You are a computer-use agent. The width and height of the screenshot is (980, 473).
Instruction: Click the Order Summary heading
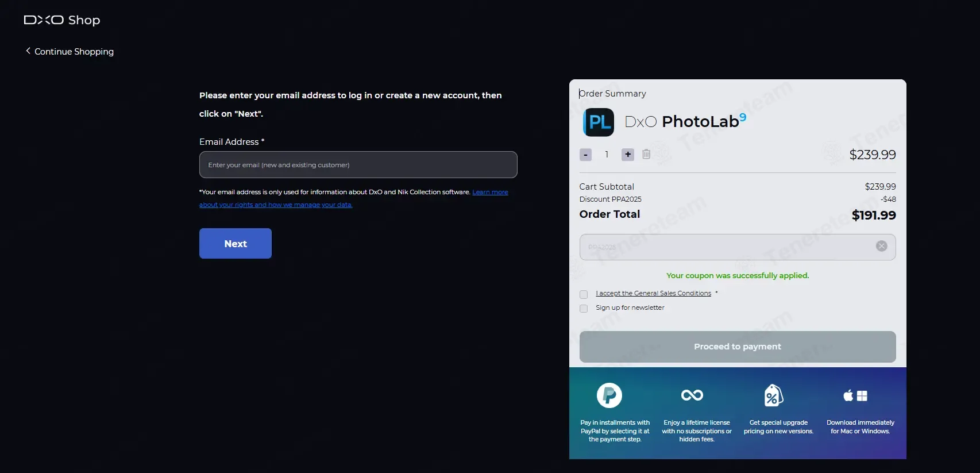coord(612,94)
